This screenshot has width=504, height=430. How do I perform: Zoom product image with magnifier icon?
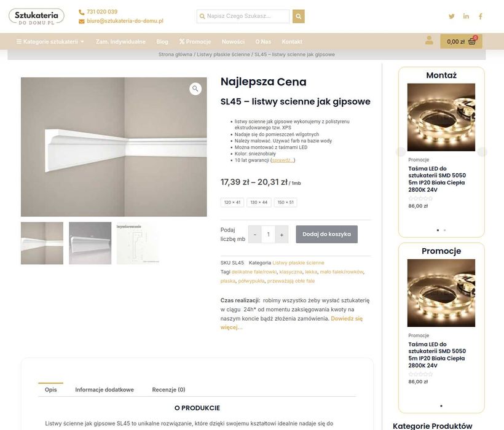195,88
